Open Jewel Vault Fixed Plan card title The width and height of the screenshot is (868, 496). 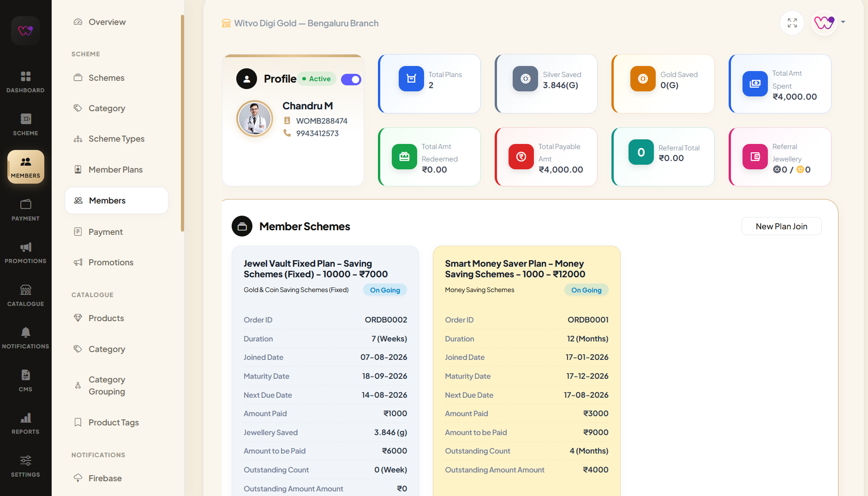click(x=316, y=269)
